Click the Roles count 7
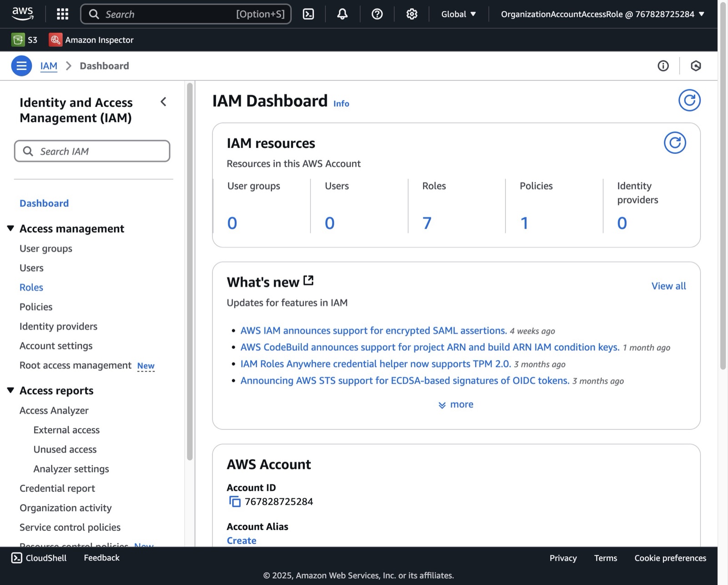Image resolution: width=728 pixels, height=585 pixels. 427,223
